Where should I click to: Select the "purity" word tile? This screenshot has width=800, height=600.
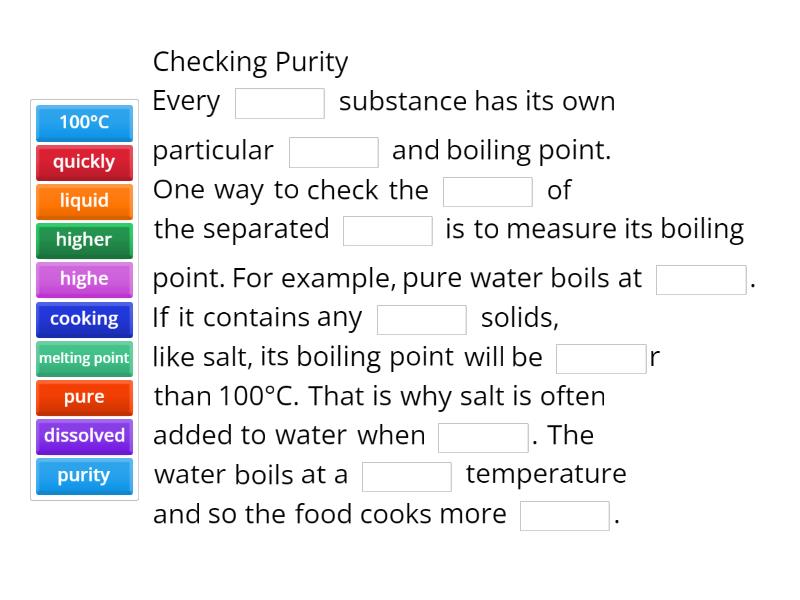click(x=83, y=476)
